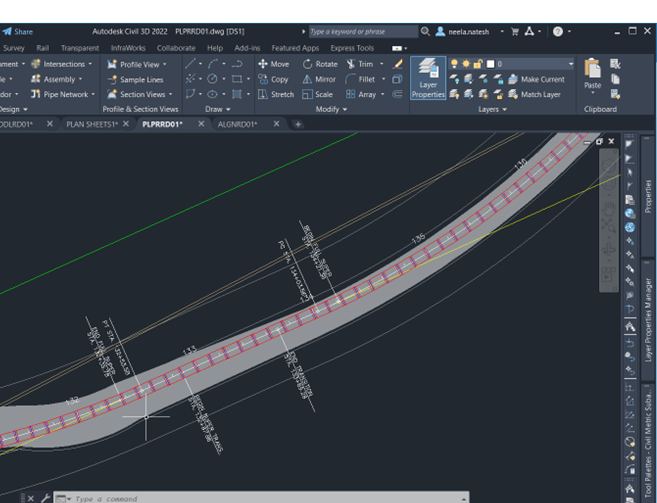Select the Array tool

click(x=361, y=94)
